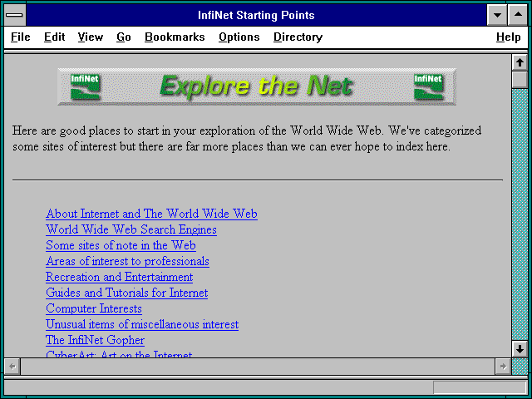Click the vertical scrollbar down arrow
The height and width of the screenshot is (399, 532).
[x=520, y=349]
